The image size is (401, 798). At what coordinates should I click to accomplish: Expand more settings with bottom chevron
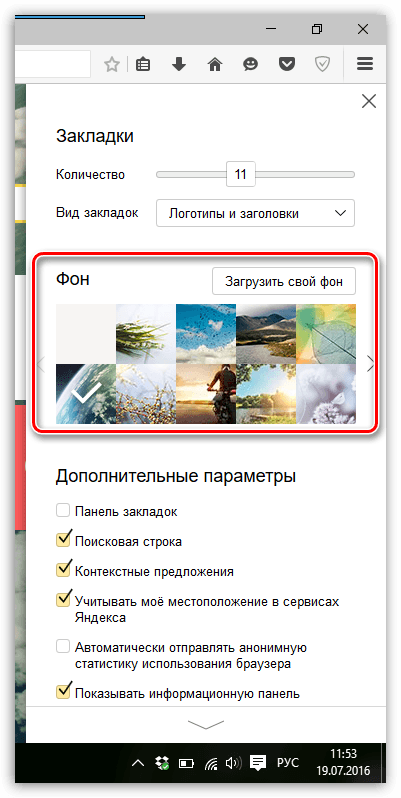[x=206, y=724]
